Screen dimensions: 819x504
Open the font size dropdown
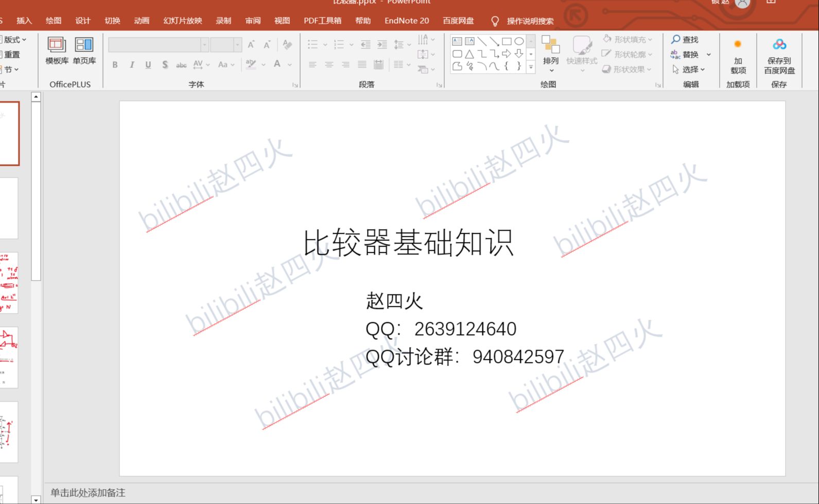click(x=237, y=45)
